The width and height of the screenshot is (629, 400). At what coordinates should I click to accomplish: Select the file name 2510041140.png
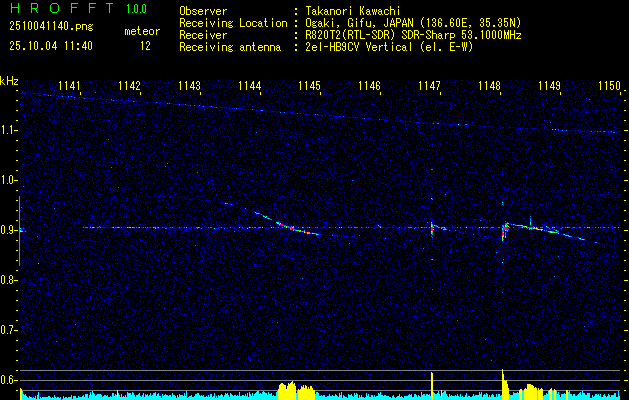tap(51, 26)
